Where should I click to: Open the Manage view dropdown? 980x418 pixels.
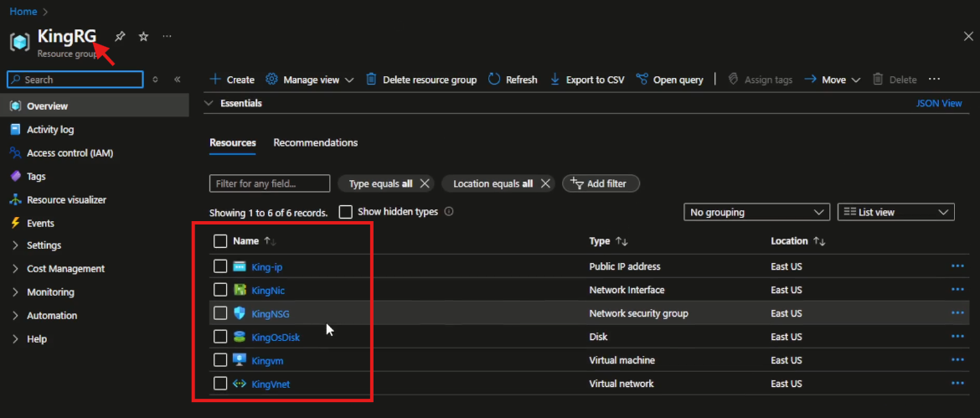coord(310,80)
